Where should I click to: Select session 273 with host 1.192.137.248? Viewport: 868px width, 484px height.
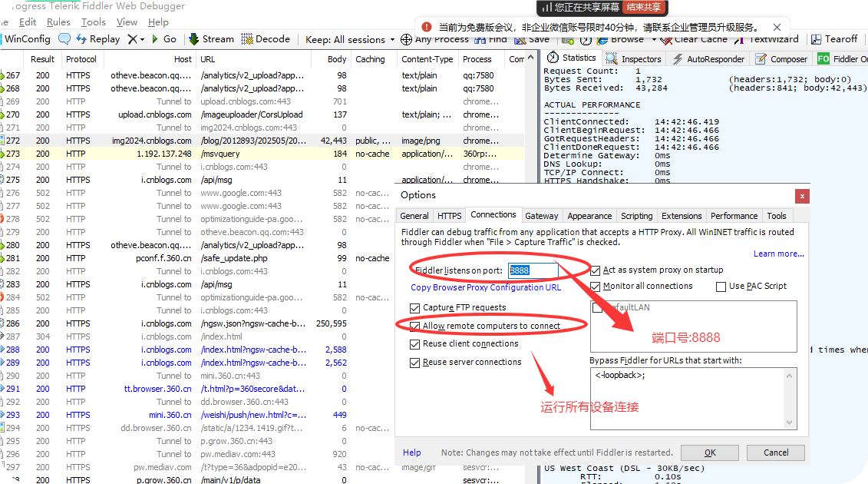[262, 154]
